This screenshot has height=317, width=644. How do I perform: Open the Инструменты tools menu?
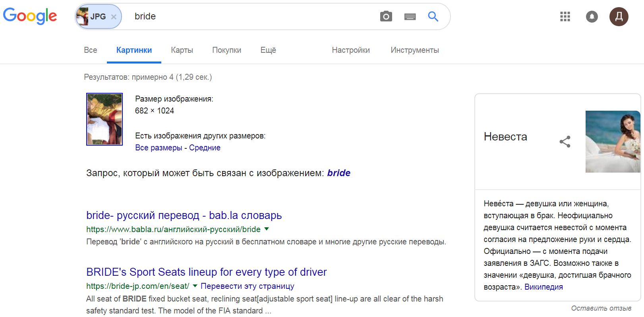click(x=415, y=50)
